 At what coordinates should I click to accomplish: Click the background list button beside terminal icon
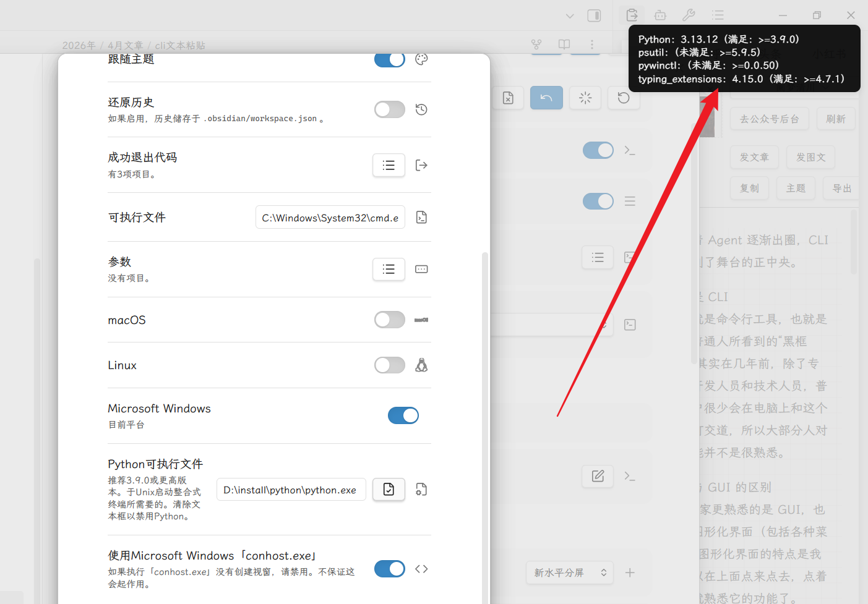(x=598, y=257)
